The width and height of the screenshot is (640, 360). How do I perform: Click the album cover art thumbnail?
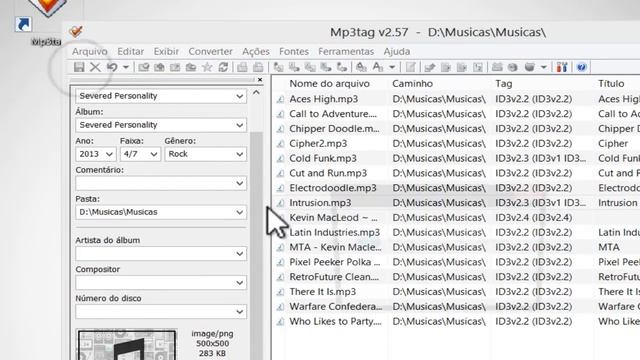(x=127, y=345)
